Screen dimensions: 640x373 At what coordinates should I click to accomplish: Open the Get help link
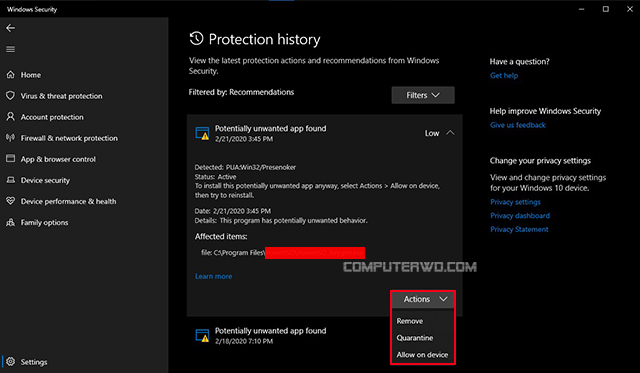[504, 75]
